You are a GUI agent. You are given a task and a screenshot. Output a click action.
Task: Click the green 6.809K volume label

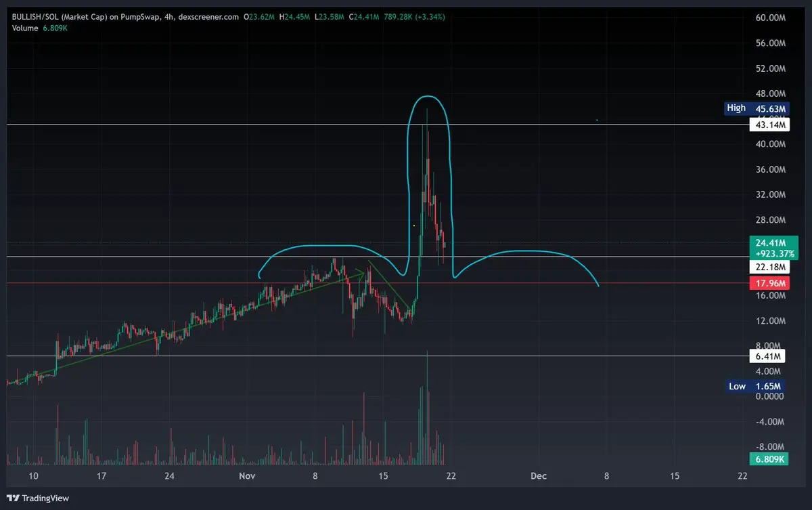coord(768,459)
